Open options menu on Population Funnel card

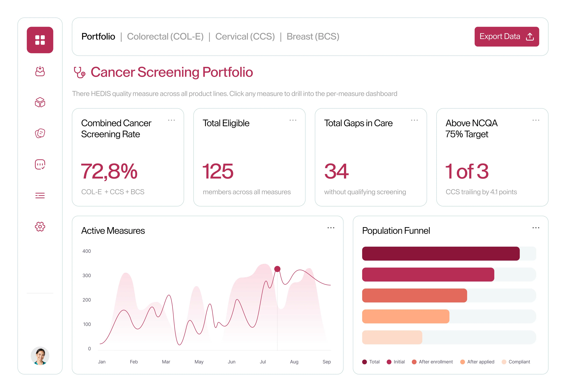(x=536, y=228)
